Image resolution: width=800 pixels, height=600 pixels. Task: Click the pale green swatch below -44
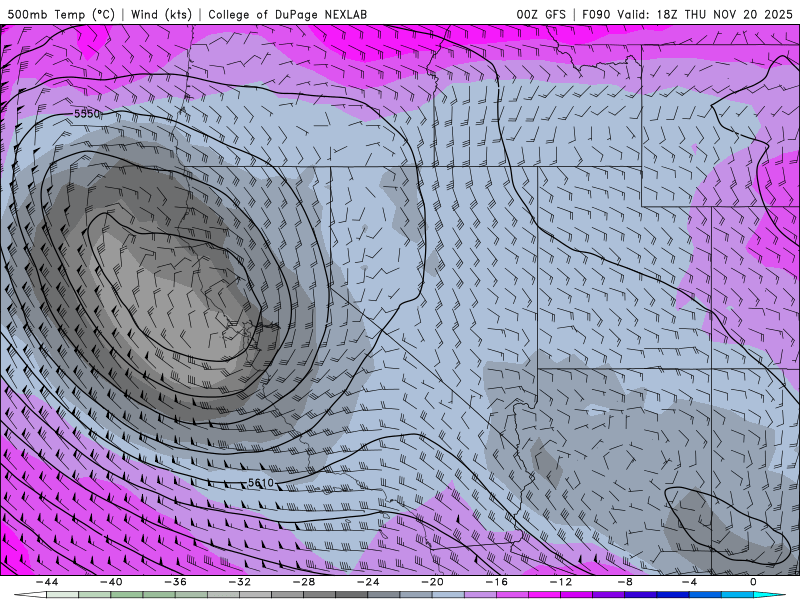click(62, 595)
